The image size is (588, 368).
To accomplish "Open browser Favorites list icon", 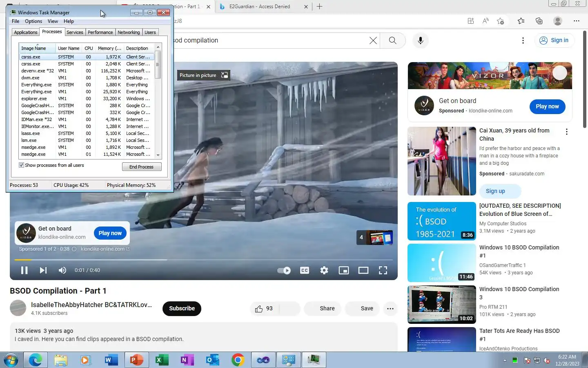I will 521,21.
